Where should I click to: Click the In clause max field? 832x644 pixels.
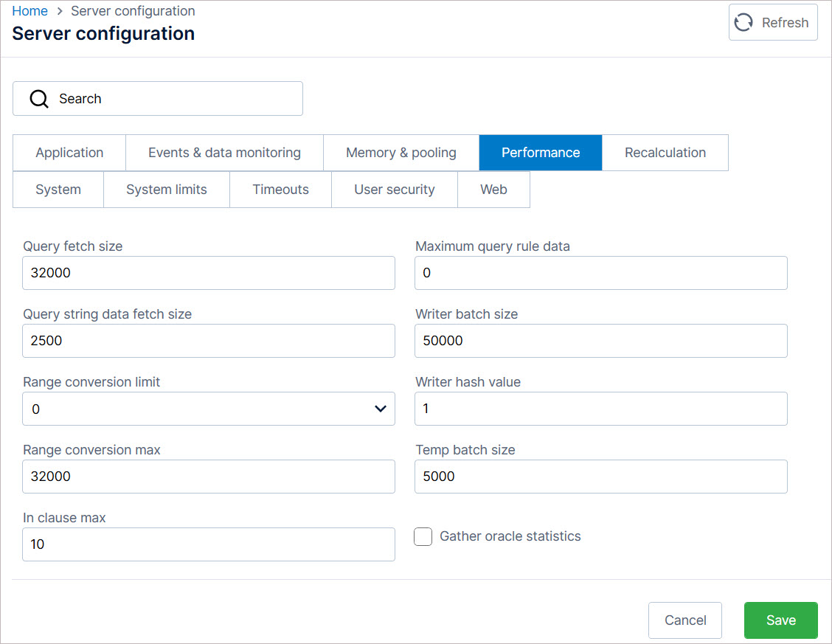coord(208,544)
